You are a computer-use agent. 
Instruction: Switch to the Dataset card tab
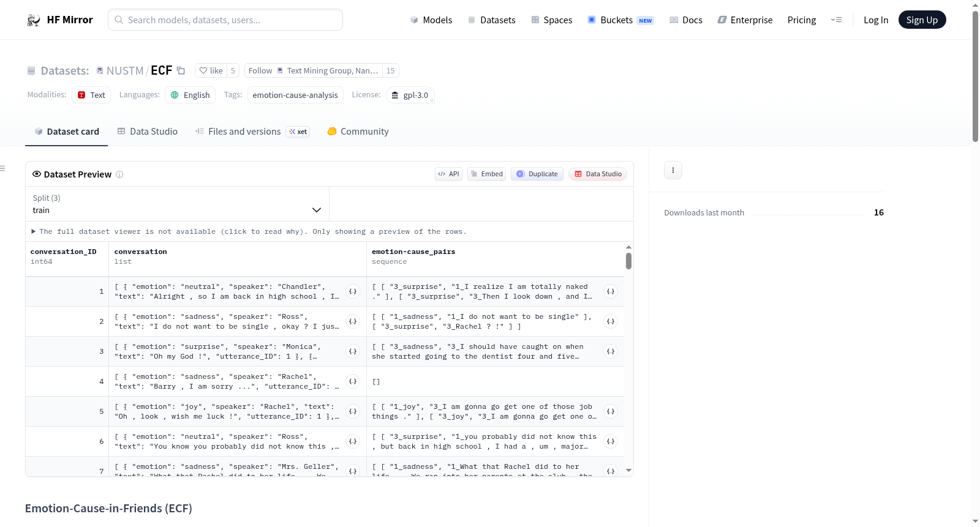[x=67, y=132]
